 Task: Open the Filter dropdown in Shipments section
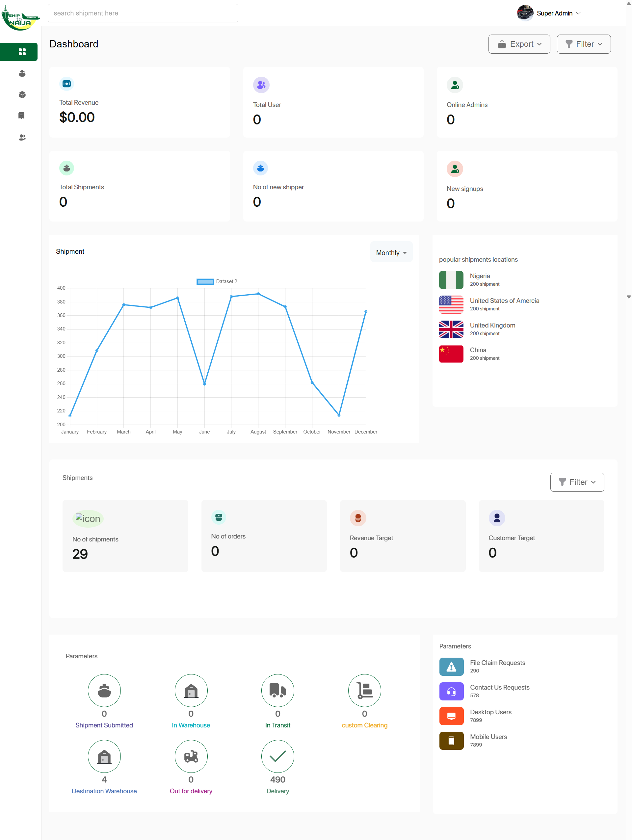(577, 482)
